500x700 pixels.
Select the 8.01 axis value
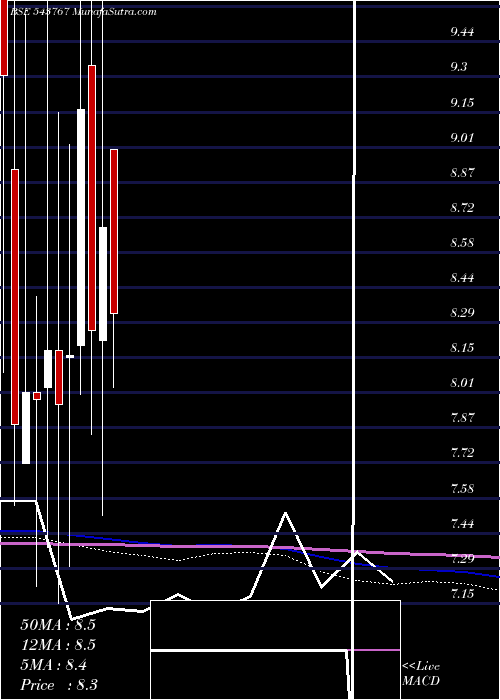click(x=462, y=383)
